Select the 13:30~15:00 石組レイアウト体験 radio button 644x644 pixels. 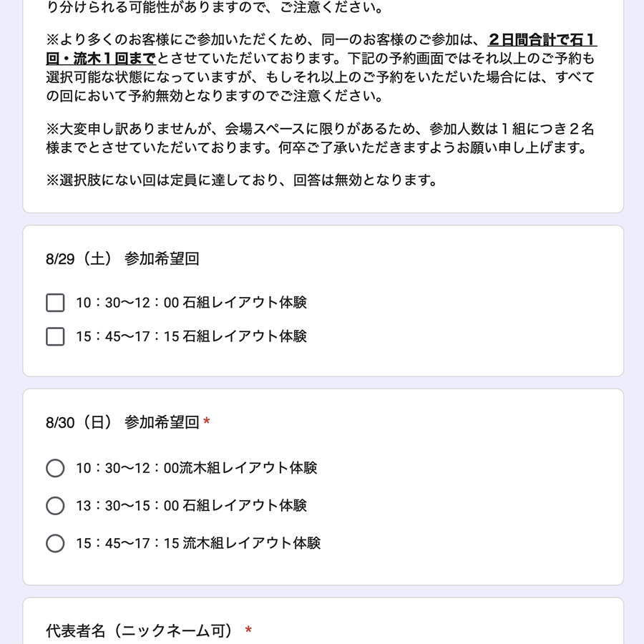click(x=55, y=506)
